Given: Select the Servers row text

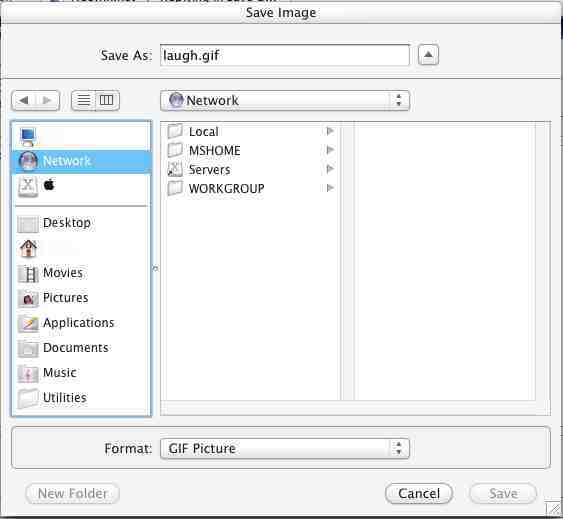Looking at the screenshot, I should click(209, 169).
